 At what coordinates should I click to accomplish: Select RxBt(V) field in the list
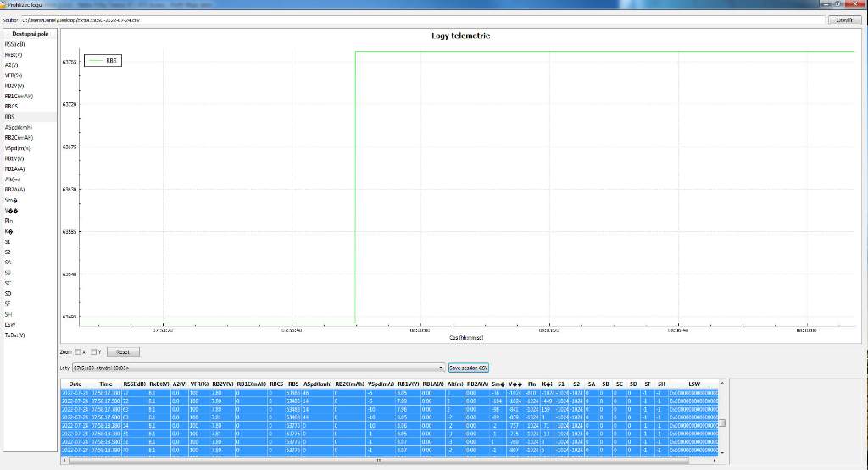coord(14,54)
